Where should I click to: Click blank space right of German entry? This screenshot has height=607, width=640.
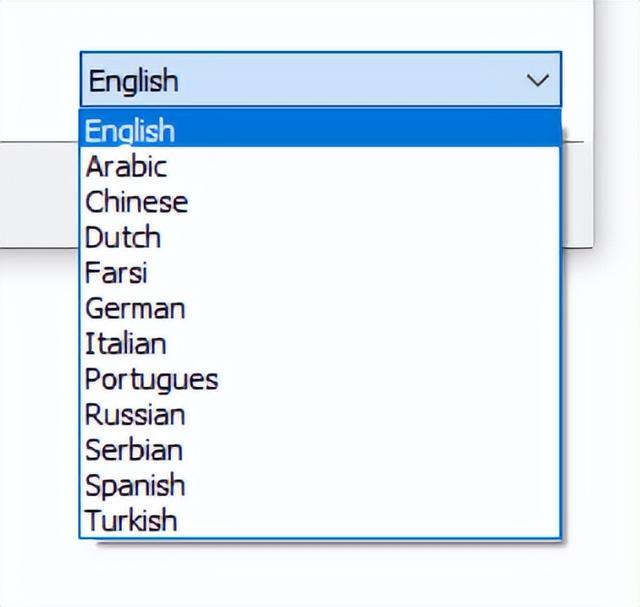click(372, 308)
